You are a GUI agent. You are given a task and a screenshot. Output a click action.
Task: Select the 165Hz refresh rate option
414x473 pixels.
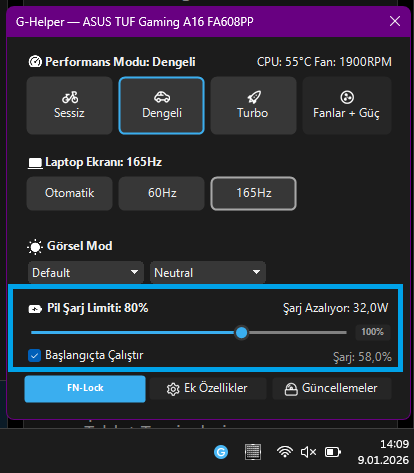253,193
